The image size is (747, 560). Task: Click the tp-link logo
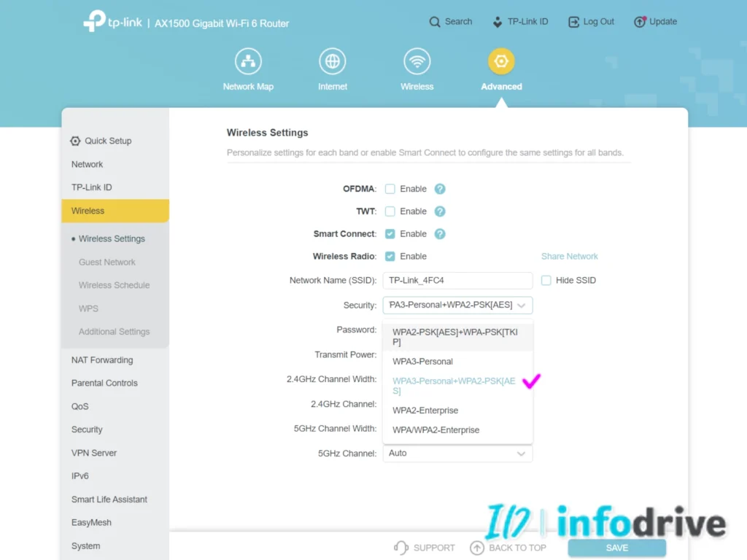click(x=112, y=21)
